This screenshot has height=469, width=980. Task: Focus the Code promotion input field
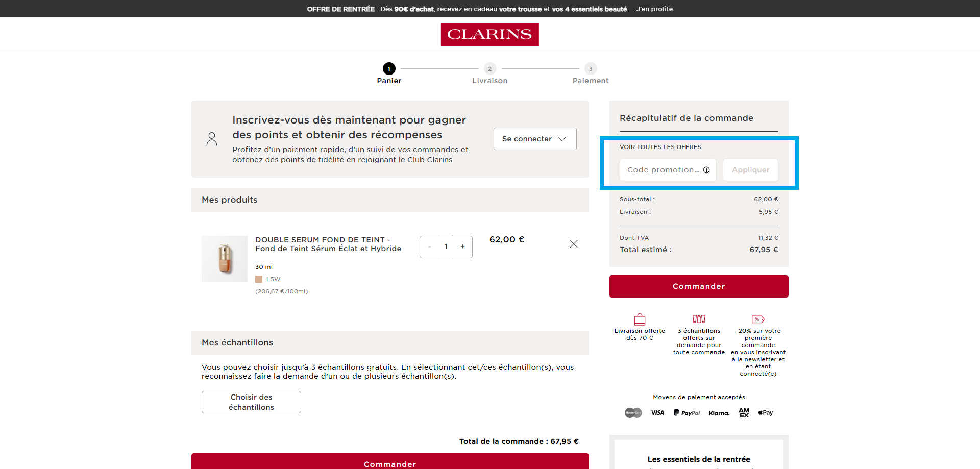(668, 170)
